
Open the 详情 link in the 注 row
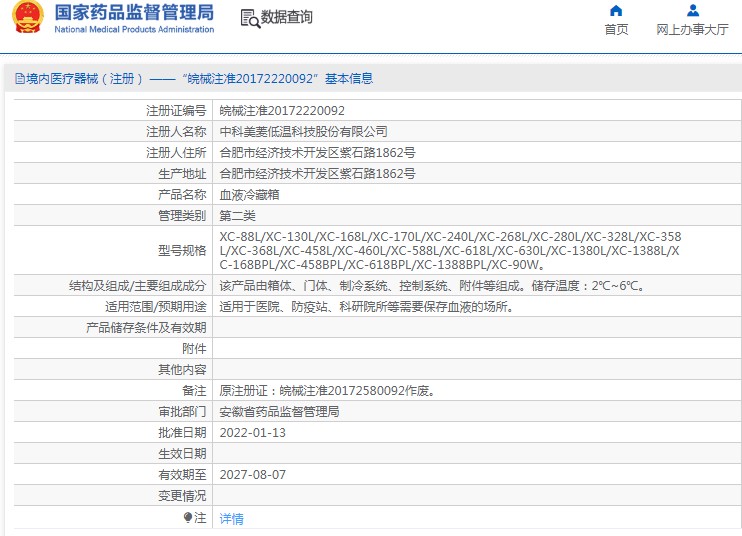[231, 519]
